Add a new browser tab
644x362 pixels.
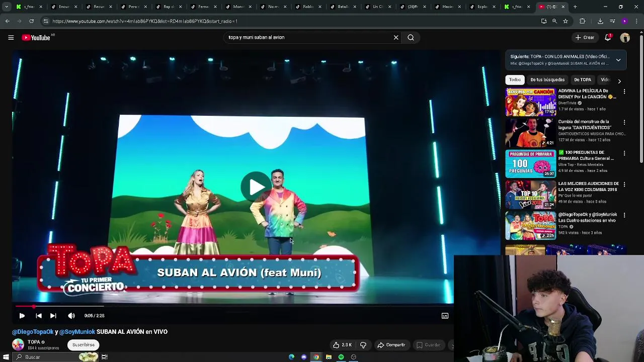click(x=575, y=7)
